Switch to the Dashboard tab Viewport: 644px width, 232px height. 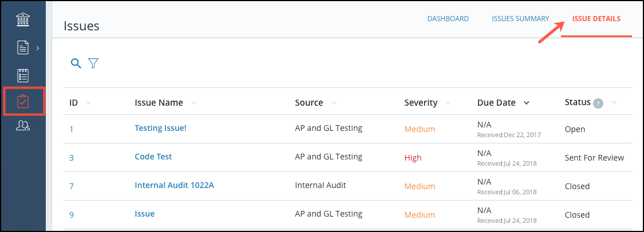(x=448, y=19)
